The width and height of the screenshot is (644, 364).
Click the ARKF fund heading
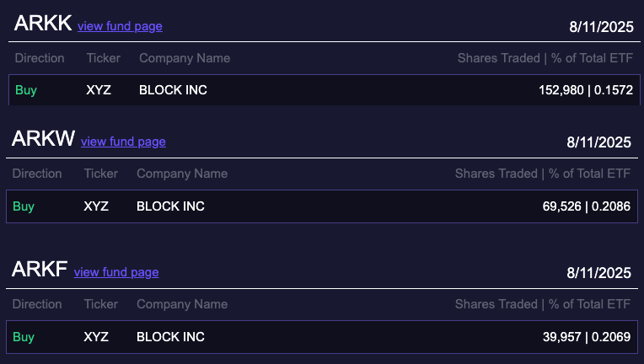pyautogui.click(x=40, y=270)
